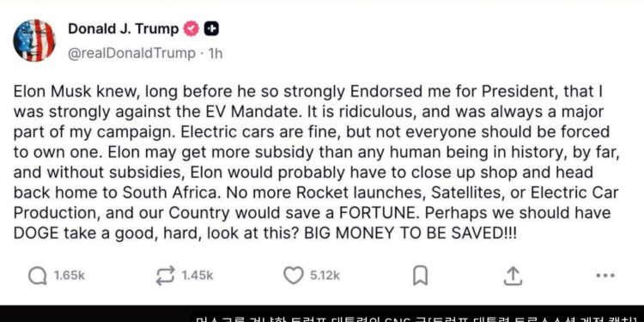Click the black plus badge beside the name
This screenshot has height=322, width=644.
pyautogui.click(x=211, y=28)
